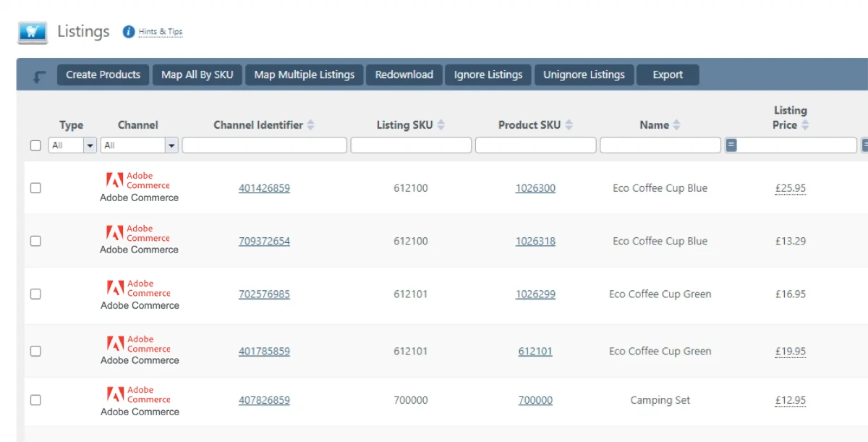Screen dimensions: 868x442
Task: Check the box for listing 401785859
Action: (x=35, y=351)
